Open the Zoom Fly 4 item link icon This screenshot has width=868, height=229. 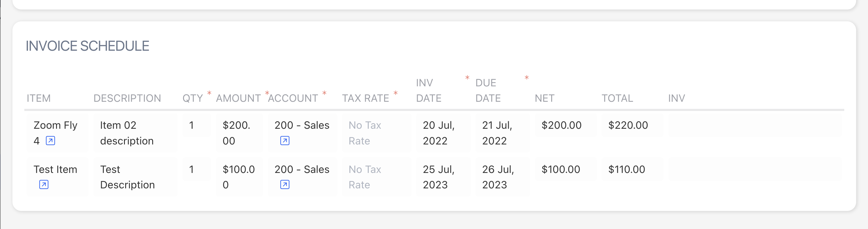pyautogui.click(x=50, y=141)
